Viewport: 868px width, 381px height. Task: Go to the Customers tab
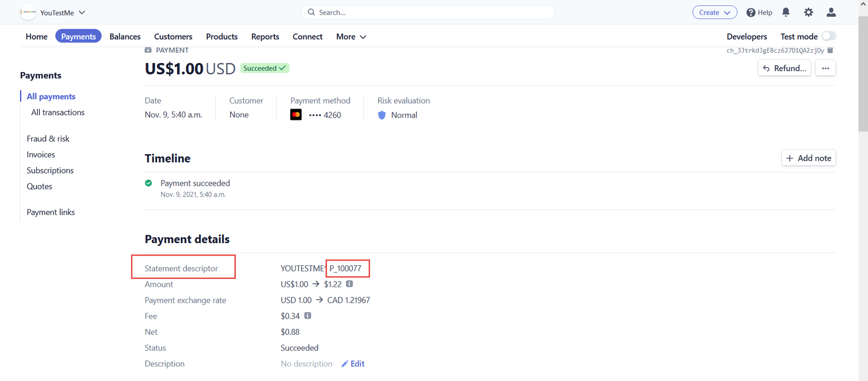173,37
